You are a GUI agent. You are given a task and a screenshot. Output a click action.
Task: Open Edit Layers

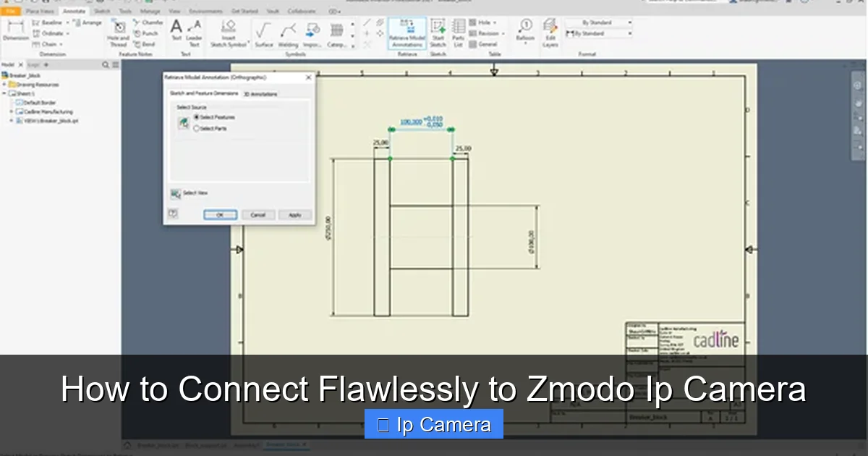(550, 33)
